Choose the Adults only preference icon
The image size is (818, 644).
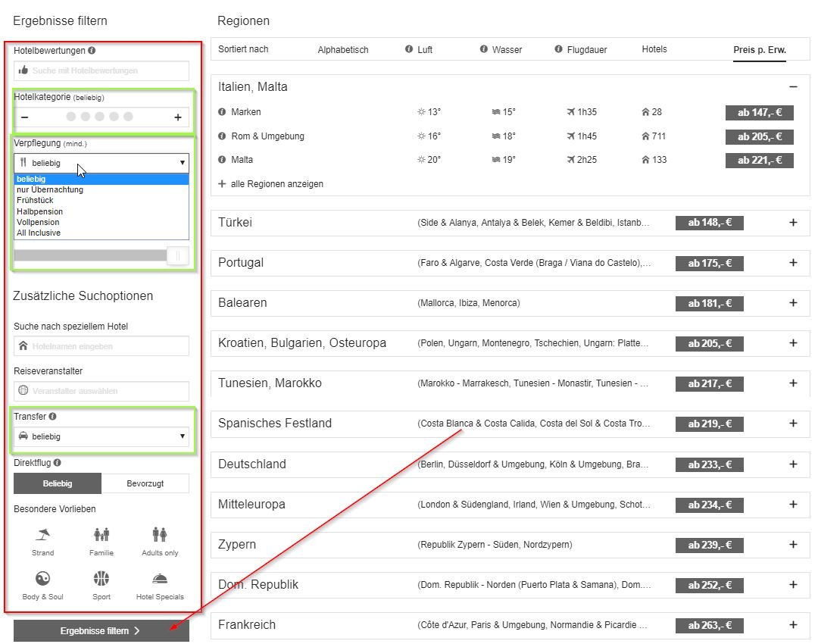tap(160, 535)
